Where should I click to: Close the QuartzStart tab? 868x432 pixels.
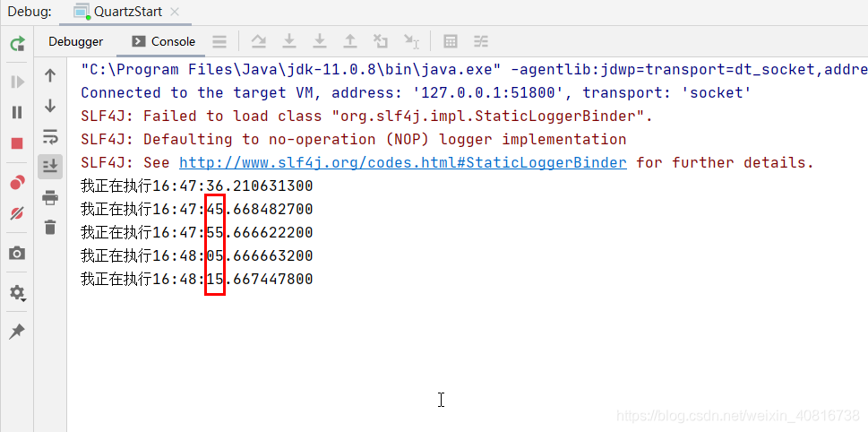click(175, 12)
